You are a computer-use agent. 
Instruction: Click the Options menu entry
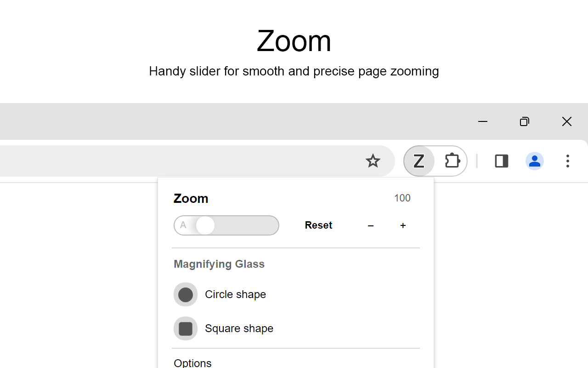(x=192, y=363)
